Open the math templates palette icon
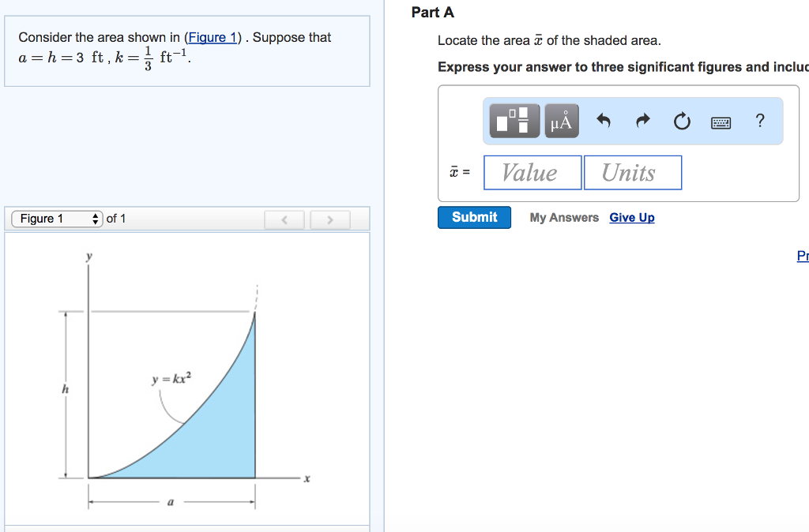This screenshot has height=532, width=809. click(x=514, y=121)
